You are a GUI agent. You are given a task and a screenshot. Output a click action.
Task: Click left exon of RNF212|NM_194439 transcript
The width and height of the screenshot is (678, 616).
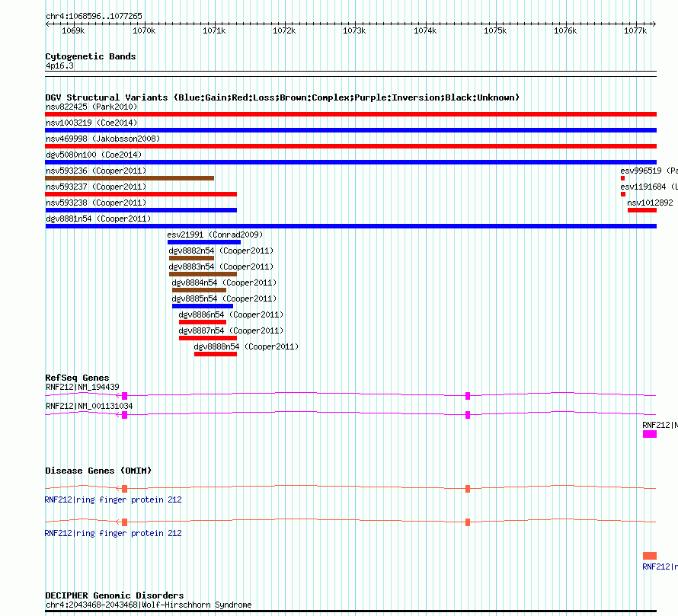(124, 395)
